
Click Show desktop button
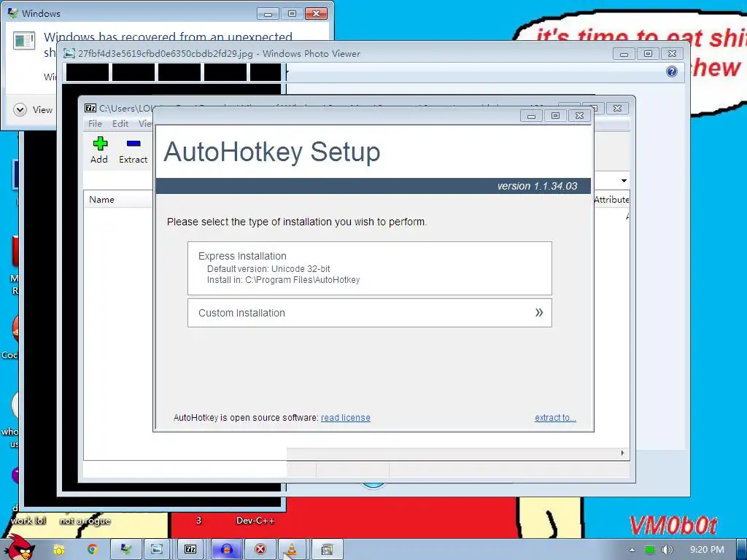point(742,550)
